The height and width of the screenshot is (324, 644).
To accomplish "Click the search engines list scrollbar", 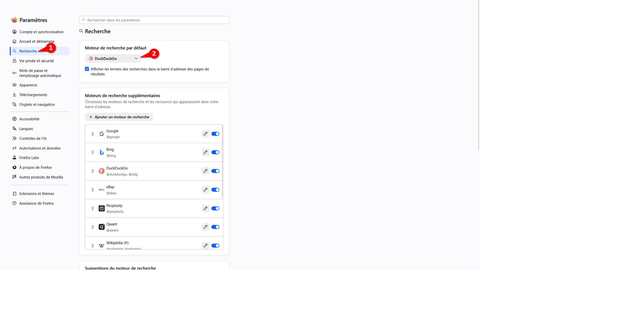I will pyautogui.click(x=222, y=161).
